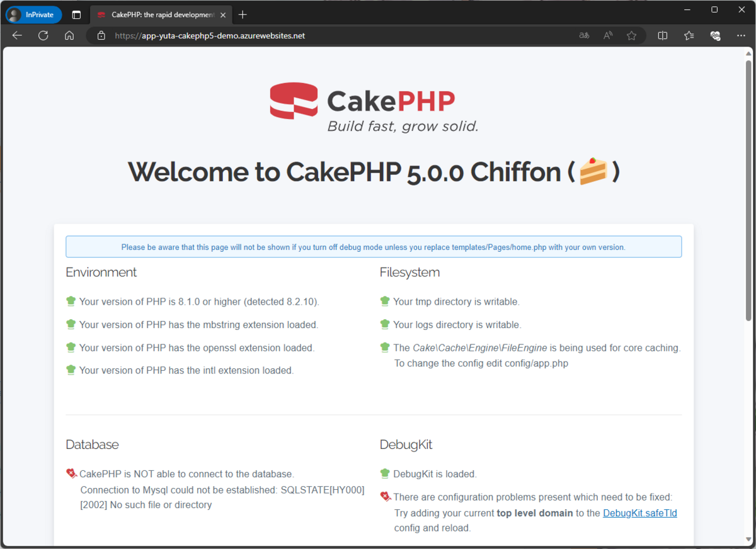The width and height of the screenshot is (756, 549).
Task: Open split screen view icon
Action: click(x=662, y=35)
